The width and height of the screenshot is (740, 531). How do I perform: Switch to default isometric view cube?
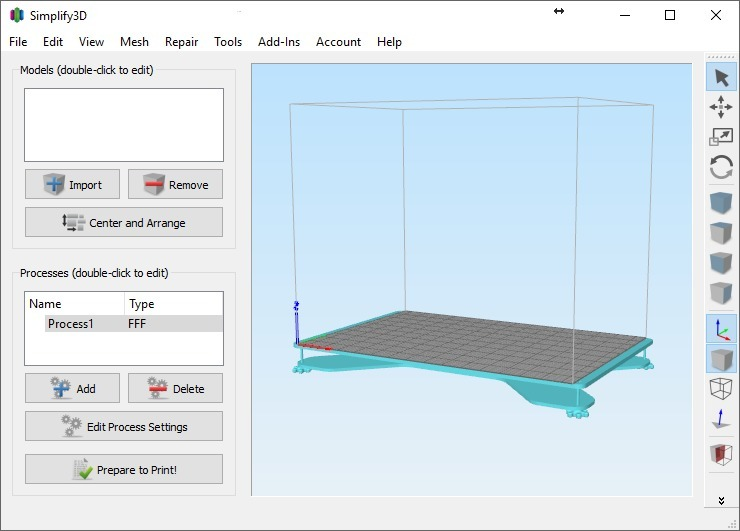click(x=721, y=203)
